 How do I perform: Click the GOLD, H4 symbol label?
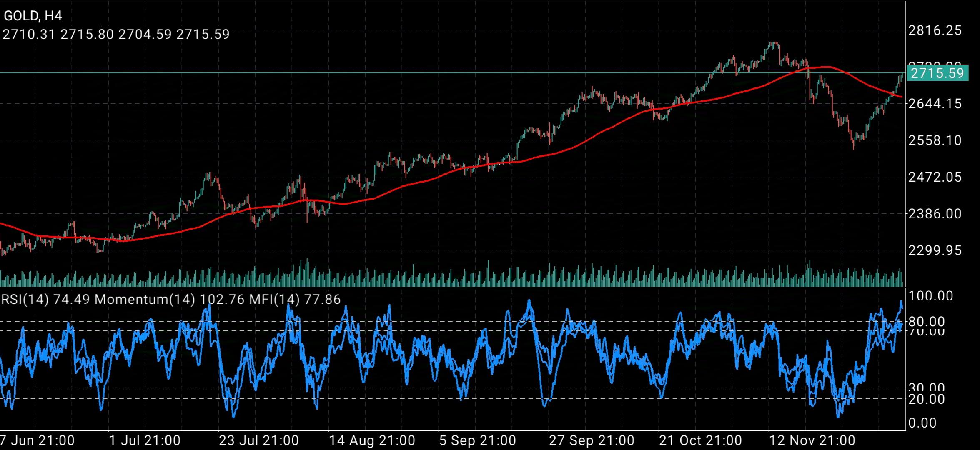pos(33,16)
